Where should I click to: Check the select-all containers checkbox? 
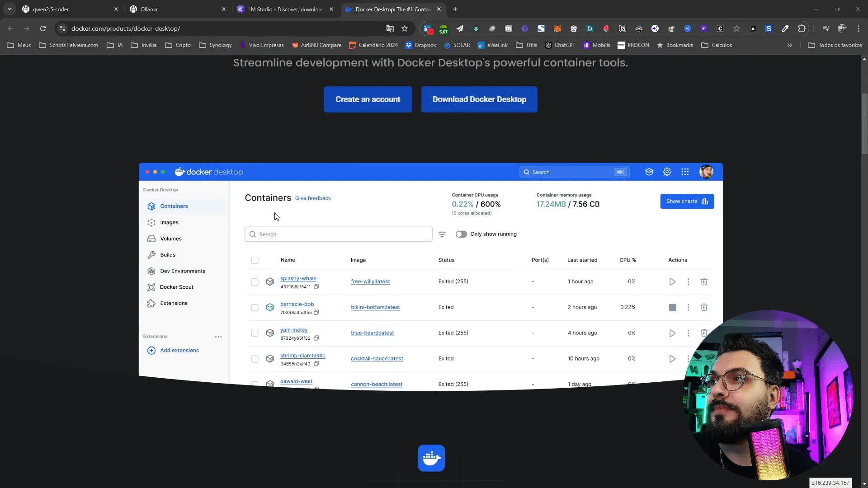(x=255, y=260)
